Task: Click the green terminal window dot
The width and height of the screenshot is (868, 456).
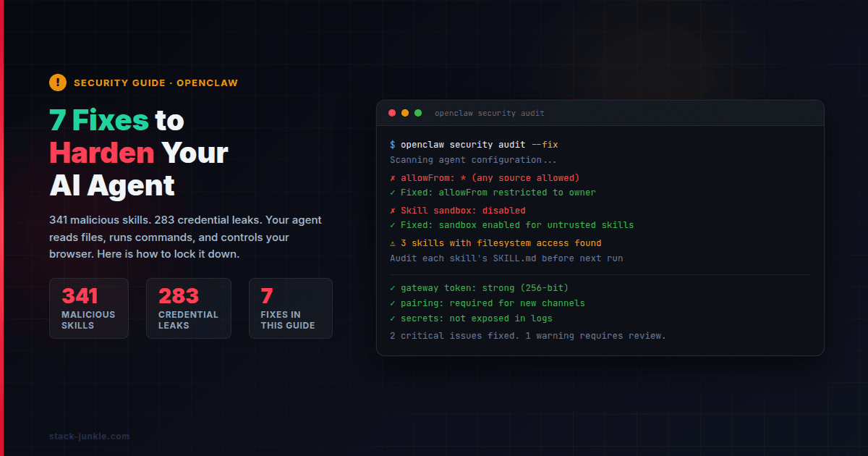Action: click(x=418, y=113)
